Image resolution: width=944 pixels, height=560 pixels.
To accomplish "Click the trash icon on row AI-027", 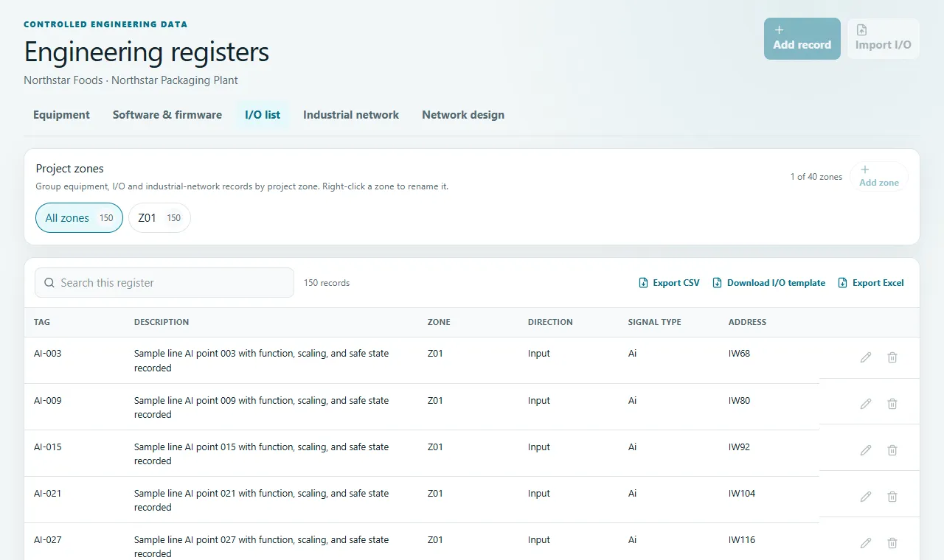I will 892,543.
